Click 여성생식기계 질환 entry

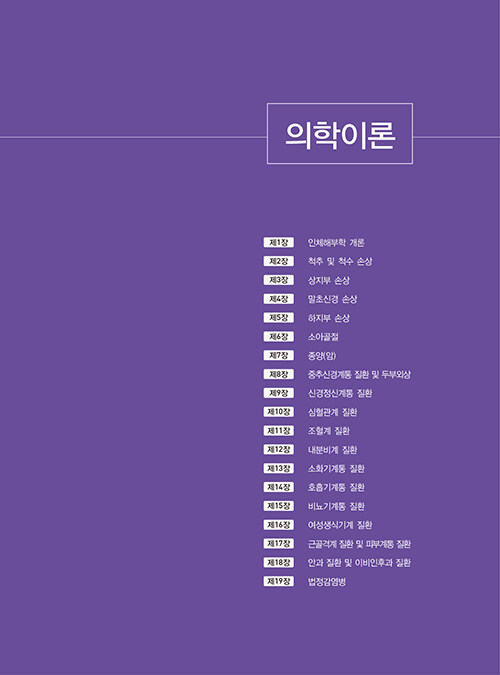[340, 525]
